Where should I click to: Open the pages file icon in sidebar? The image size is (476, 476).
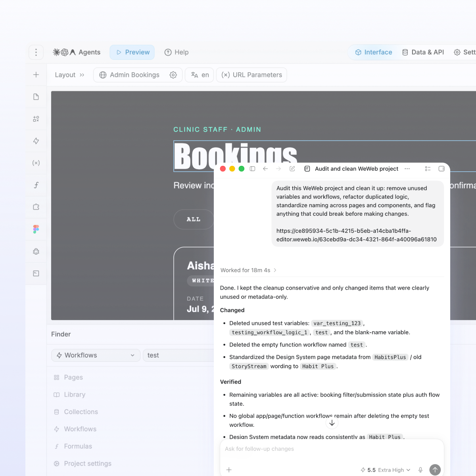36,97
